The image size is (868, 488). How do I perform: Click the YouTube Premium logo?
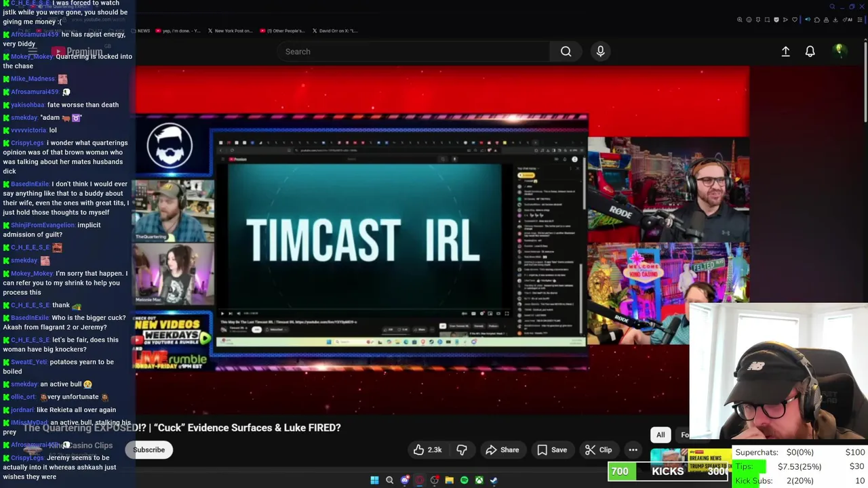[76, 52]
